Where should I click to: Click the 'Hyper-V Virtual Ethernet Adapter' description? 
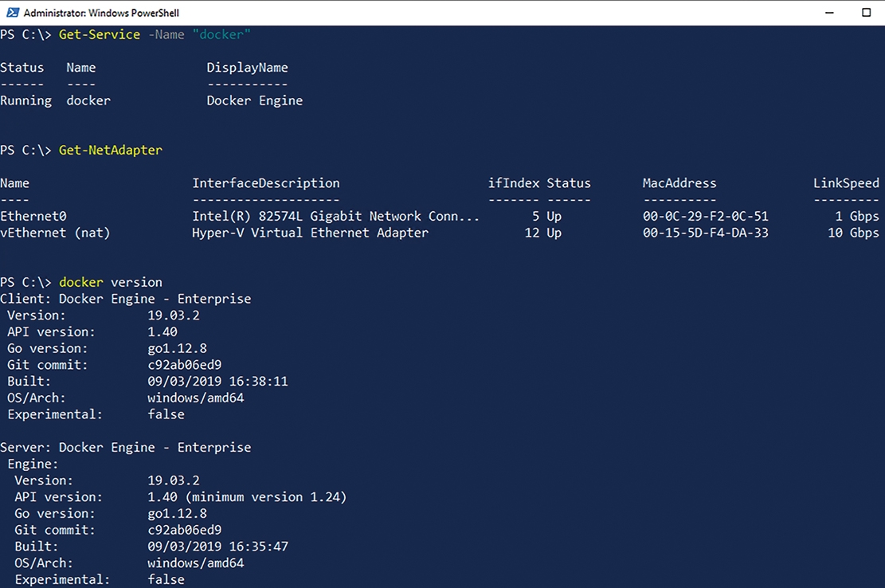click(x=310, y=233)
